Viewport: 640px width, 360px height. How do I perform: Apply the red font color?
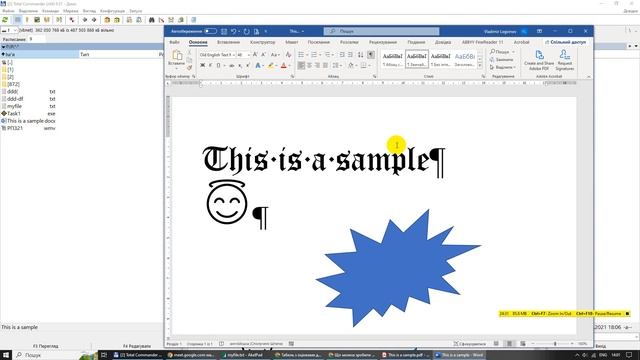pos(284,65)
